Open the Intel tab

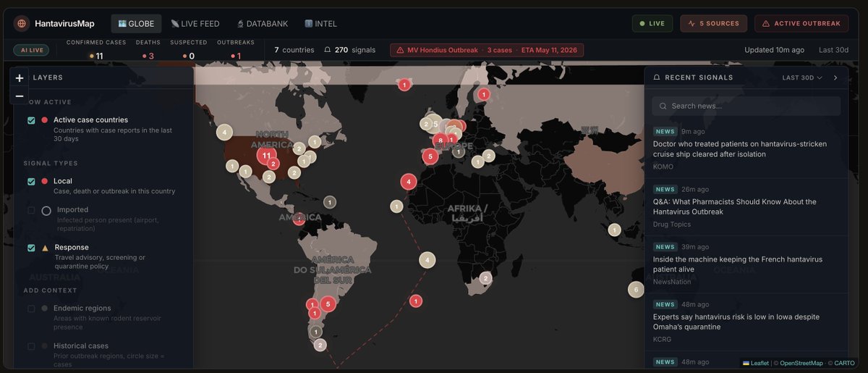coord(320,23)
